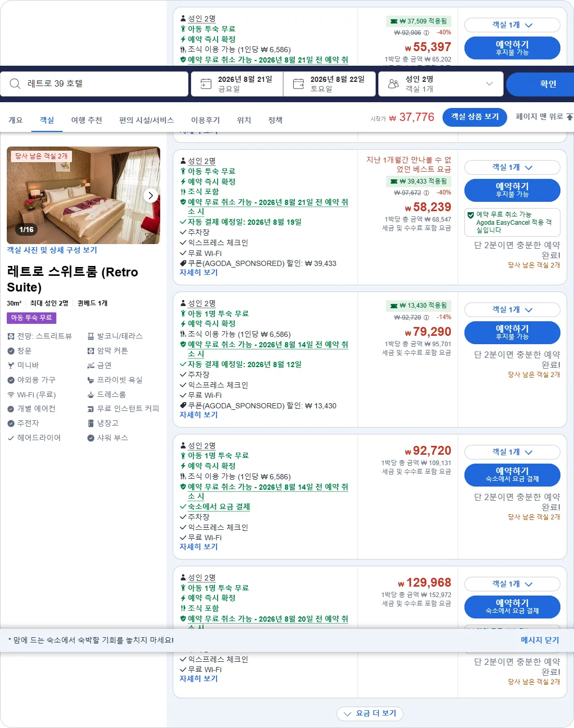Open 객실 1개 dropdown for ₩79,290 offer
The width and height of the screenshot is (574, 728).
(512, 310)
